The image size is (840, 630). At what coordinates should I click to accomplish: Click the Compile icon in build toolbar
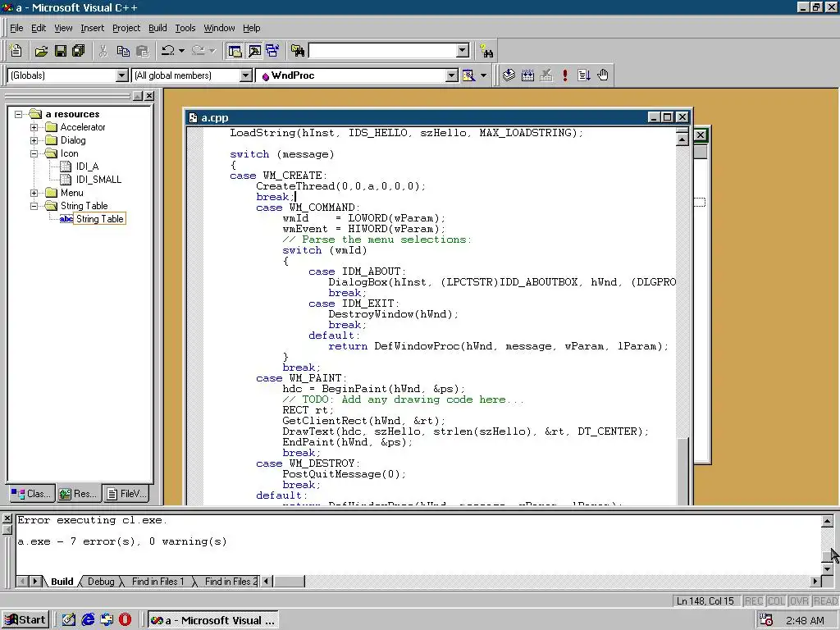click(509, 75)
